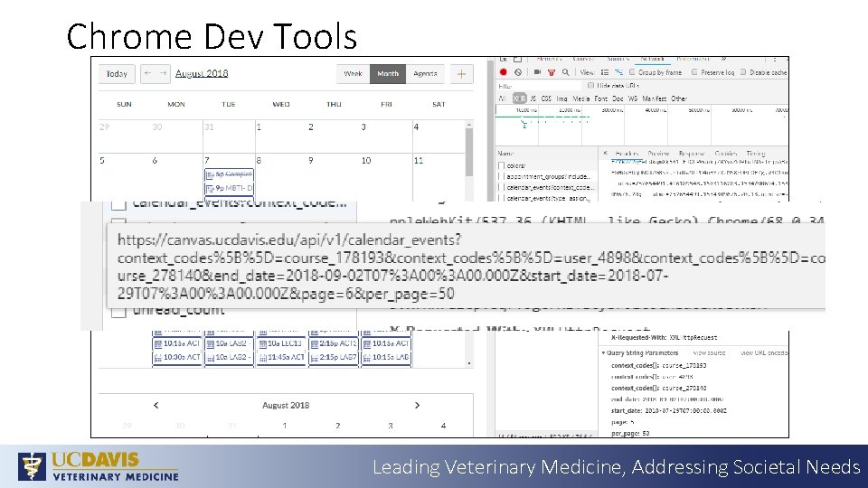Select the calendar_events?type request row
The height and width of the screenshot is (488, 868).
tap(546, 198)
